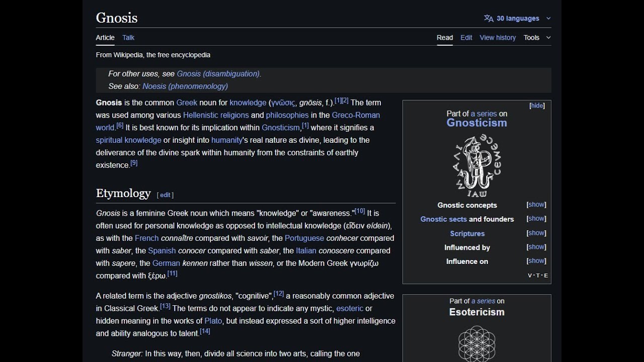The height and width of the screenshot is (362, 644).
Task: Jump to citation reference 14
Action: click(x=205, y=332)
